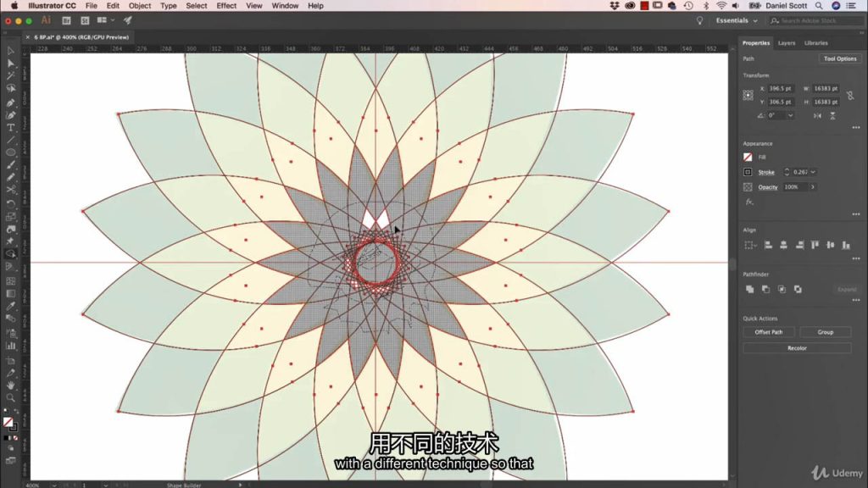Click Pathfinder Exclude icon
This screenshot has width=868, height=488.
[x=798, y=290]
